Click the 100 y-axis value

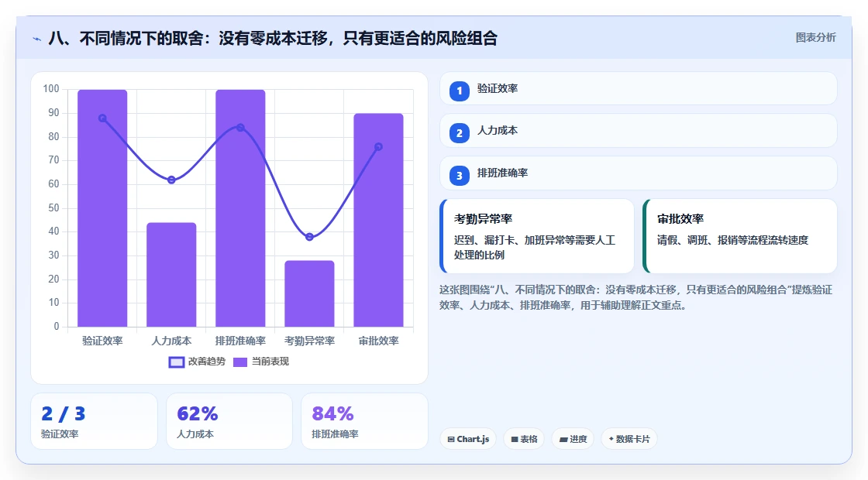pos(51,89)
